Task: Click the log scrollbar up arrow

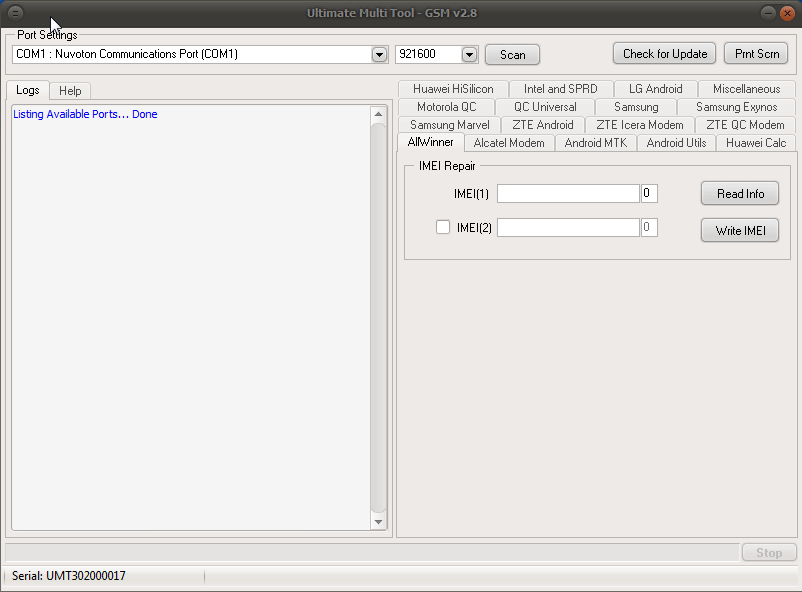Action: [378, 114]
